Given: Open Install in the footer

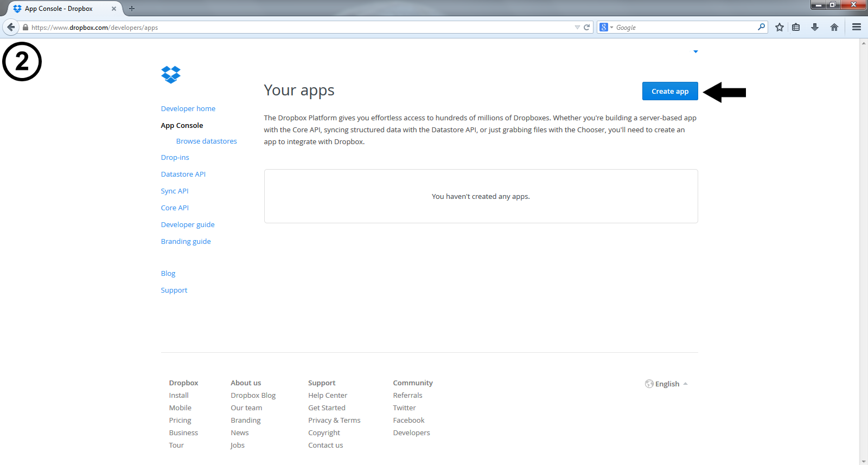Looking at the screenshot, I should click(178, 395).
